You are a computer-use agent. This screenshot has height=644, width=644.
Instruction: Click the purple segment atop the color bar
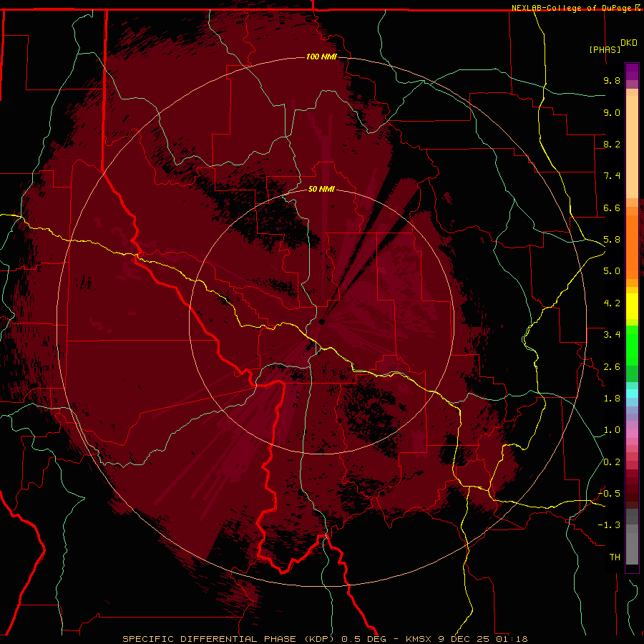coord(632,72)
